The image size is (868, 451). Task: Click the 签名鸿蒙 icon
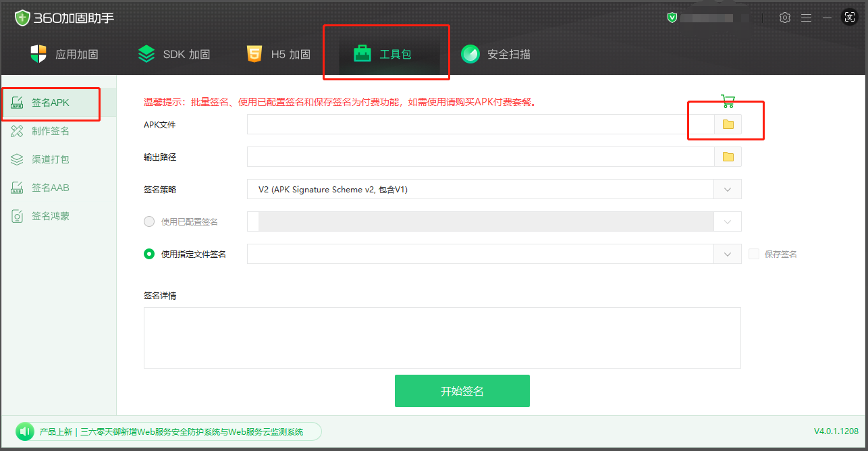click(18, 216)
